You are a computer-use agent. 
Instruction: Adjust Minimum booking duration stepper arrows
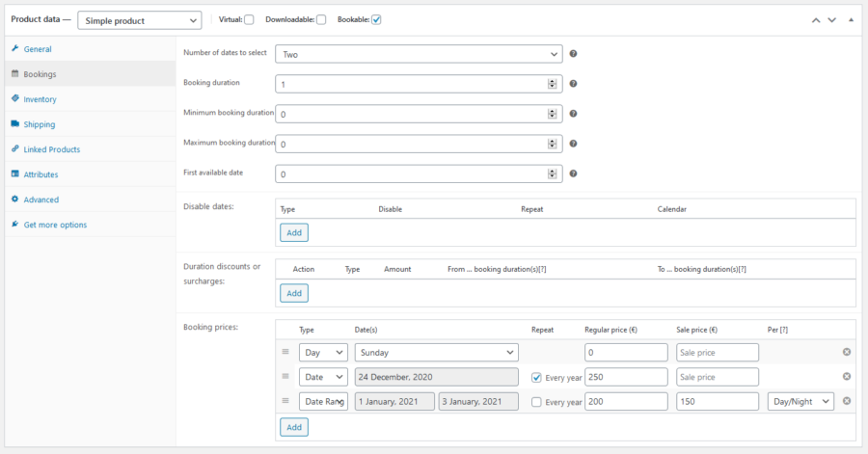(552, 114)
